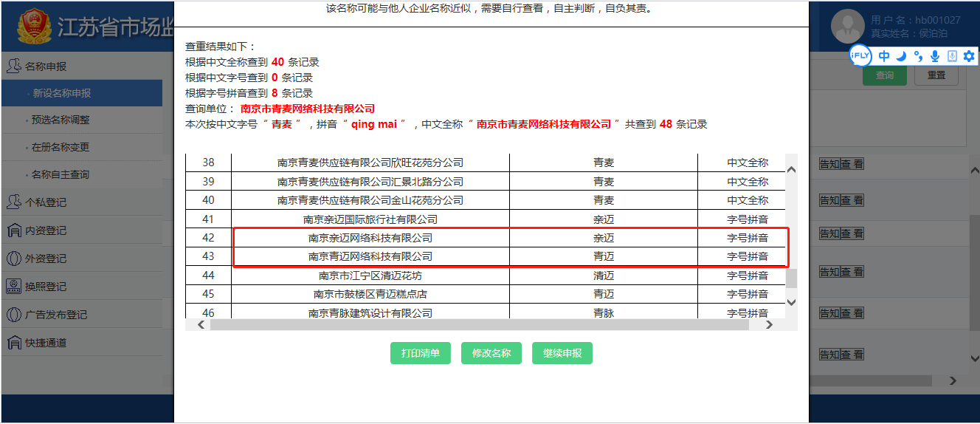Toggle the iFLY moon icon

pos(901,56)
